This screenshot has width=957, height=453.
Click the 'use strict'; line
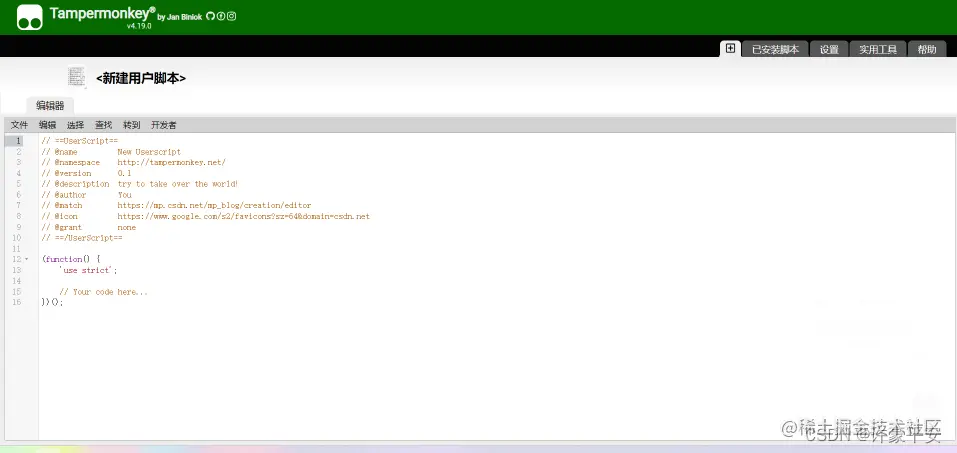click(88, 270)
